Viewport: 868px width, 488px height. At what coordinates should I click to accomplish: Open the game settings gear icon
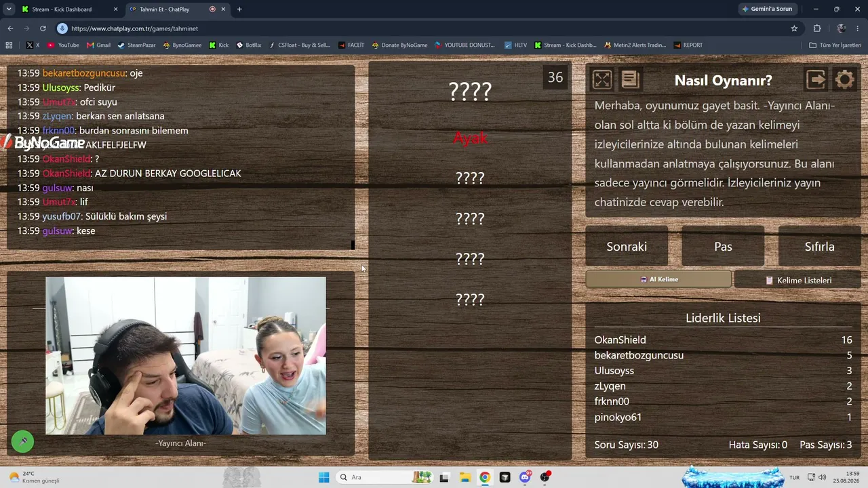[x=844, y=80]
